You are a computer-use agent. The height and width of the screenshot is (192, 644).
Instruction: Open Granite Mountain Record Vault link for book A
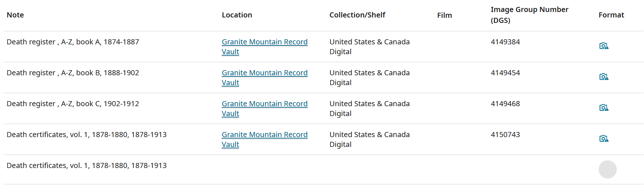(264, 42)
